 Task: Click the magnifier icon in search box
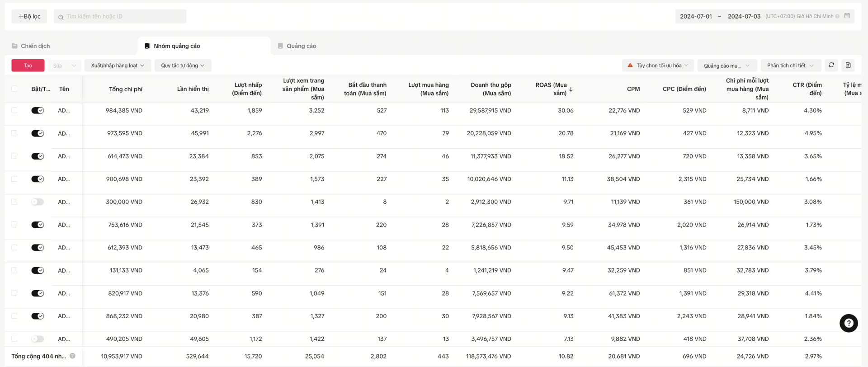pyautogui.click(x=61, y=17)
